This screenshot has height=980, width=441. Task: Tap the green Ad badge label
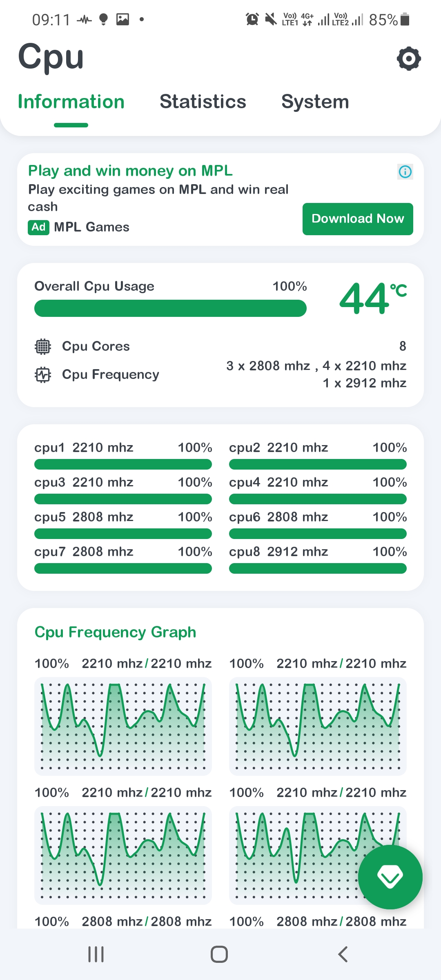[38, 227]
